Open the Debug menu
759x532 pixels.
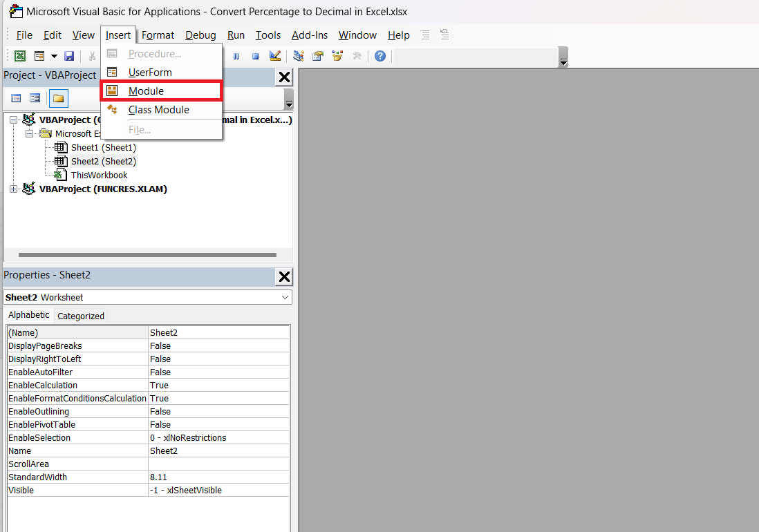(200, 35)
